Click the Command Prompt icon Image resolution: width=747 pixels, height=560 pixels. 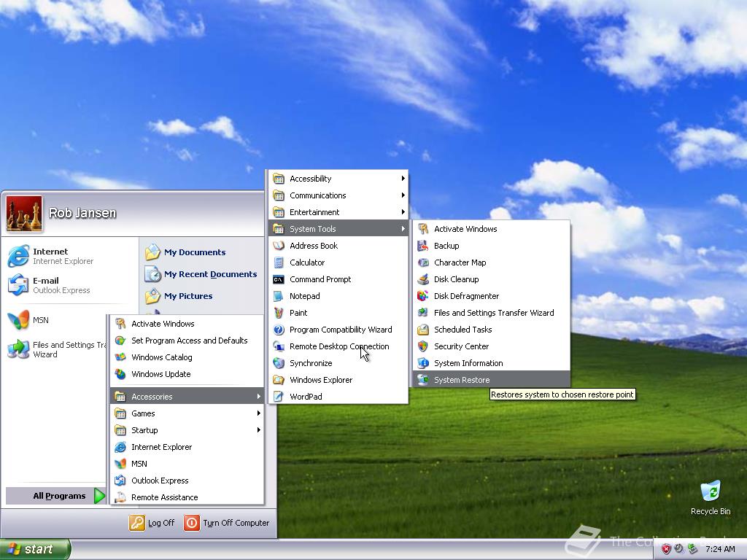click(279, 279)
